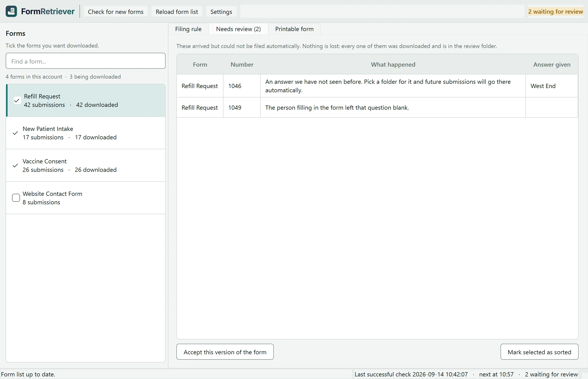Untick the Refill Request checkbox
This screenshot has height=379, width=588.
(x=17, y=101)
